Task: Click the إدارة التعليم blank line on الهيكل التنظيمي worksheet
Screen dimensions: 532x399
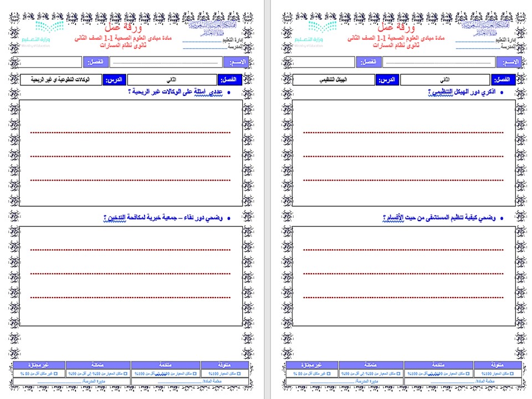Action: 475,41
